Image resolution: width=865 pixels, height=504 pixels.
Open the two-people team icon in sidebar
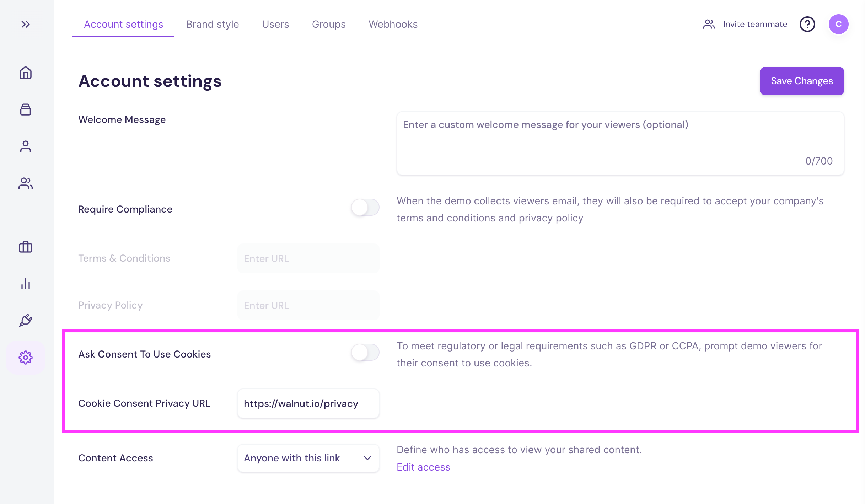pyautogui.click(x=26, y=183)
